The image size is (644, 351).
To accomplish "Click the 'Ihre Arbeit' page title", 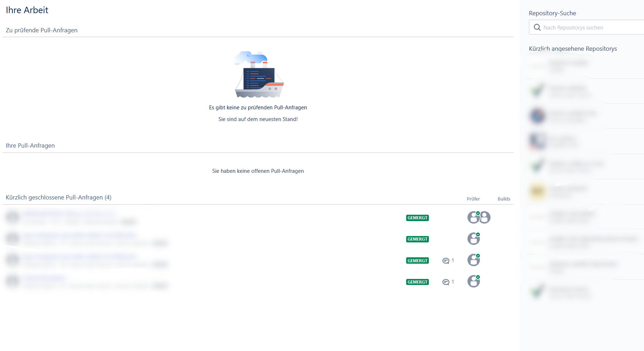I will 27,10.
